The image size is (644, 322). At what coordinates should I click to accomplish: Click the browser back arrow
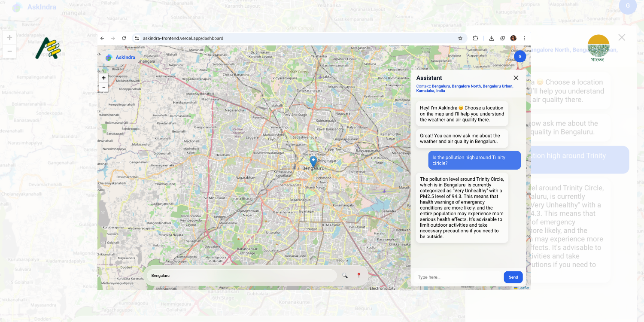click(102, 38)
